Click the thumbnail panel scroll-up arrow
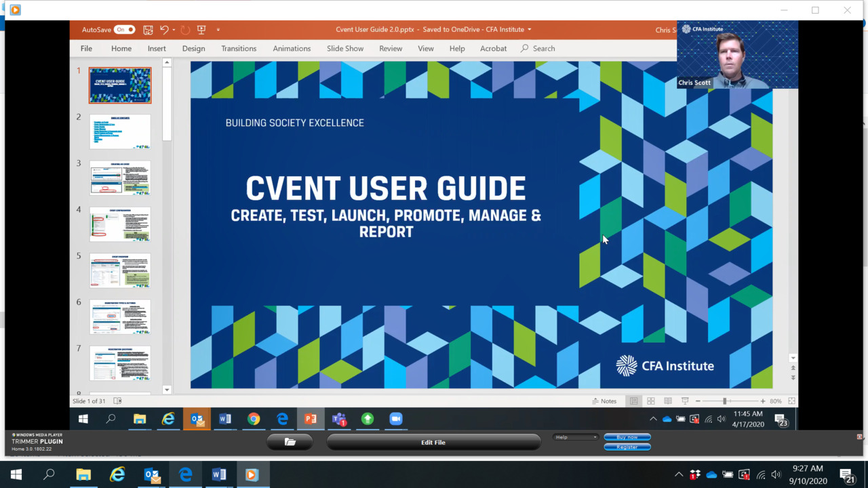Viewport: 868px width, 488px height. [167, 62]
